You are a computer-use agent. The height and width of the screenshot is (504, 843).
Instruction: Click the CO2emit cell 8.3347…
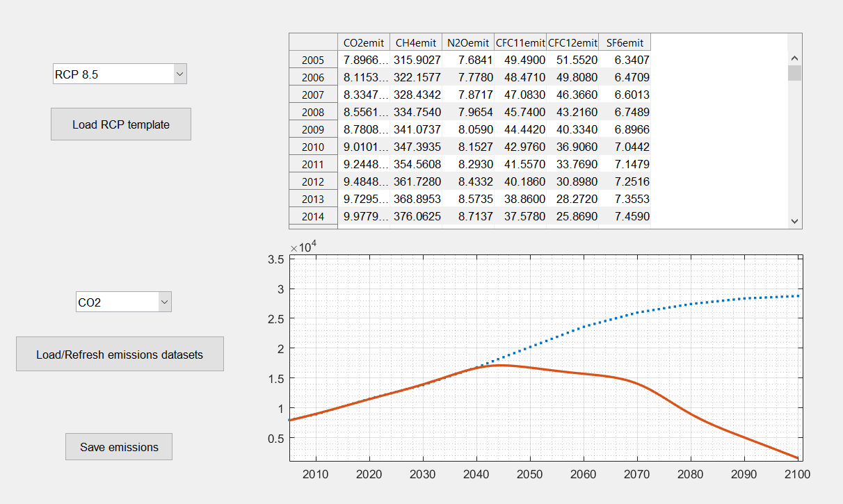point(364,95)
